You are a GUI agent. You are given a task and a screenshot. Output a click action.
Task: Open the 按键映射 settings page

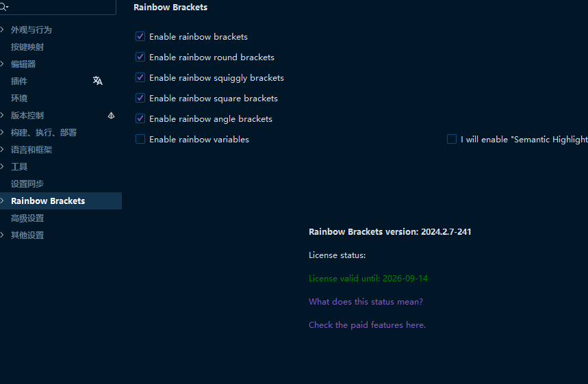pos(27,47)
